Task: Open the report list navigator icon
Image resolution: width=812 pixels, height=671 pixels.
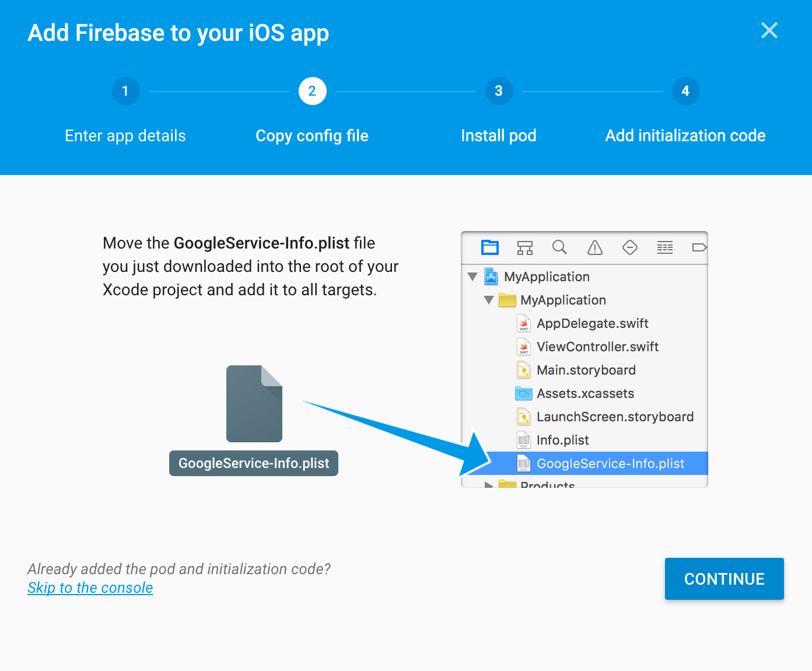Action: pyautogui.click(x=665, y=247)
